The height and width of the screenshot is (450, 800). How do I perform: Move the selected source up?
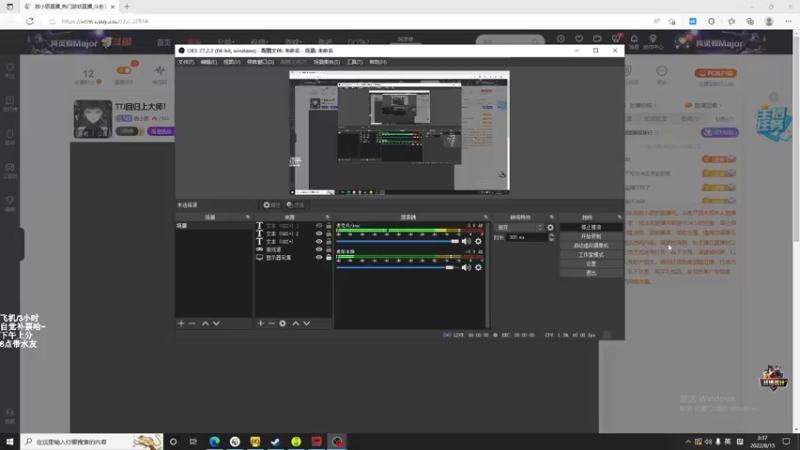click(x=295, y=323)
